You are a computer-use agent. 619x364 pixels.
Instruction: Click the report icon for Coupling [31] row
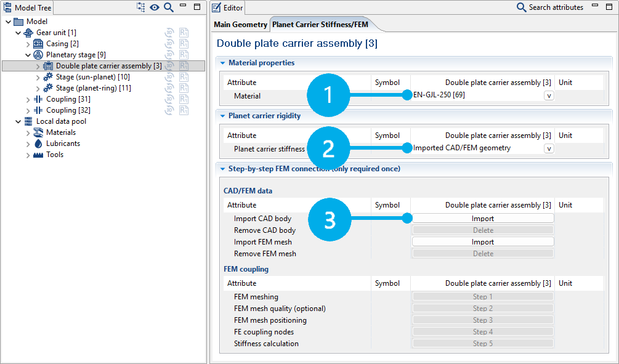point(184,99)
